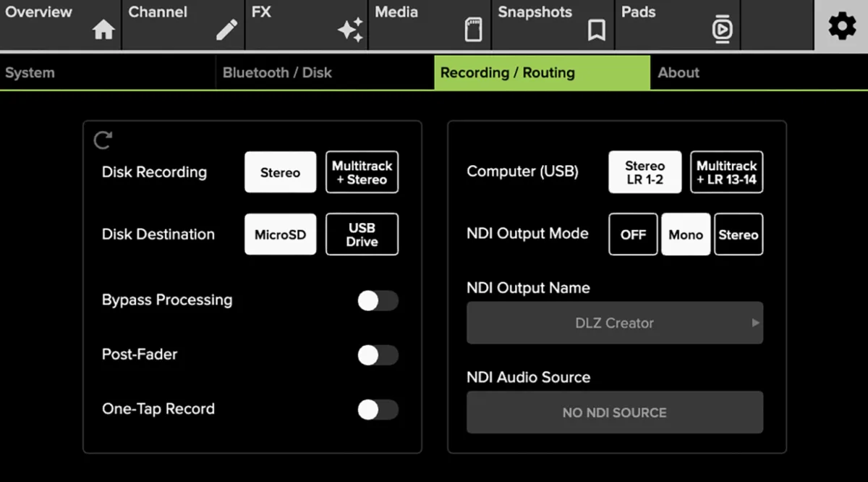Click the settings gear icon
This screenshot has width=868, height=482.
841,26
